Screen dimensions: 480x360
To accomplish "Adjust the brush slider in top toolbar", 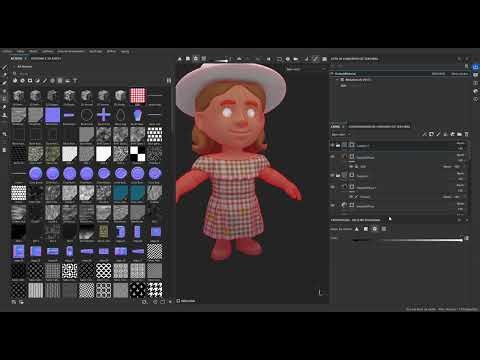I will click(222, 60).
